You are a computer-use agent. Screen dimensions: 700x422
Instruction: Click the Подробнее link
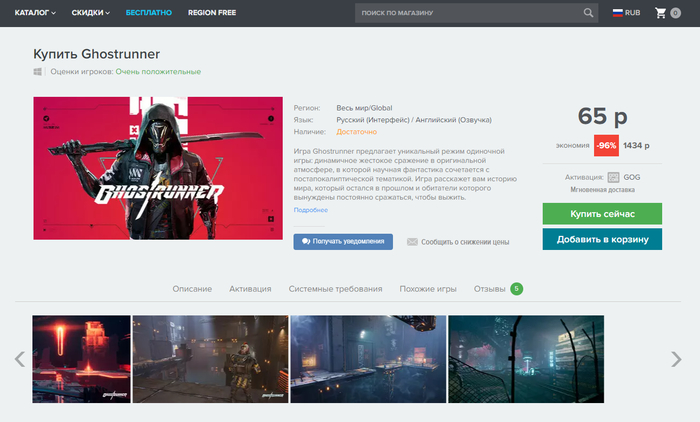311,210
